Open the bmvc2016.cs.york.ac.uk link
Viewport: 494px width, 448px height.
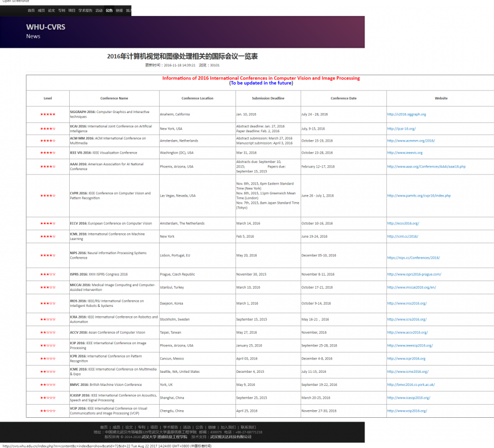[411, 385]
